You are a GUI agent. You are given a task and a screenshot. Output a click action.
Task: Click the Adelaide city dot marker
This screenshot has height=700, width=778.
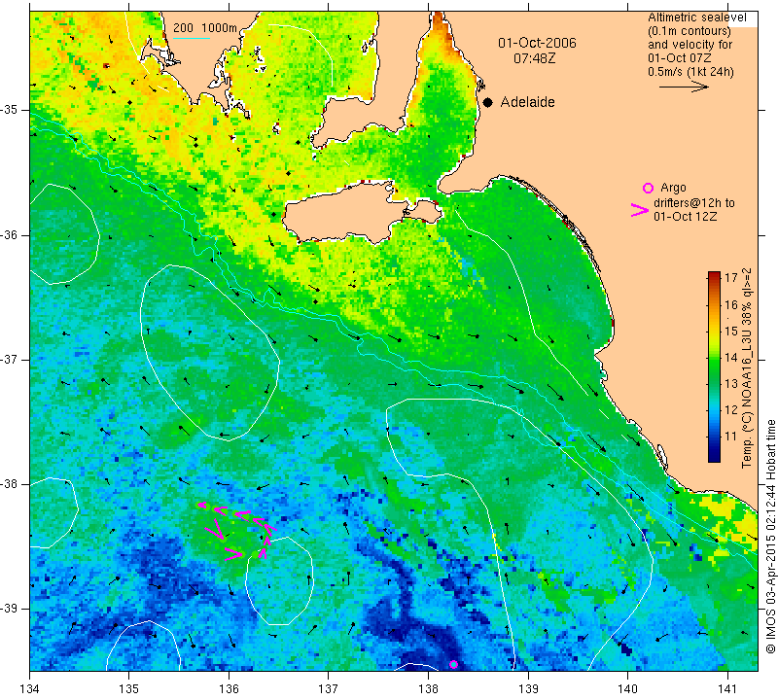pos(488,102)
